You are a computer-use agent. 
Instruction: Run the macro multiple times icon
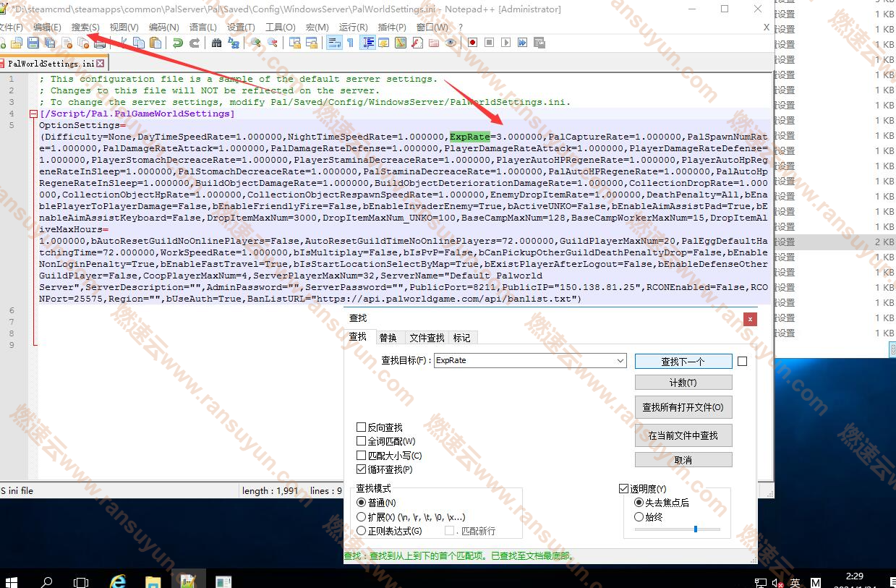pyautogui.click(x=522, y=43)
